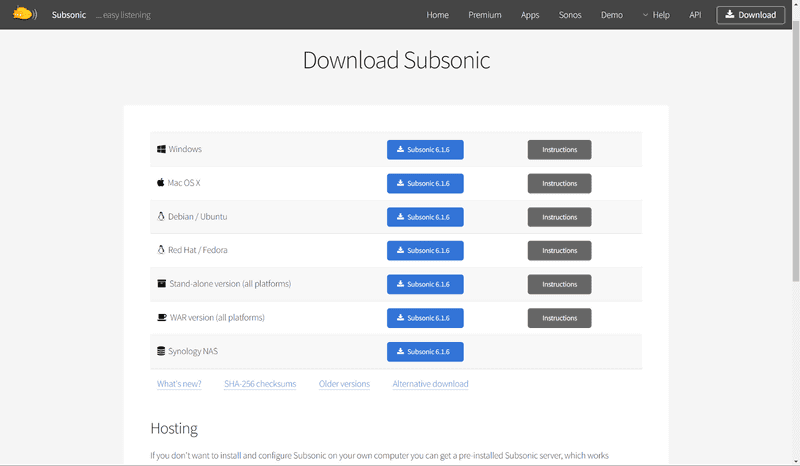Click the Windows logo icon
The image size is (800, 466).
161,149
